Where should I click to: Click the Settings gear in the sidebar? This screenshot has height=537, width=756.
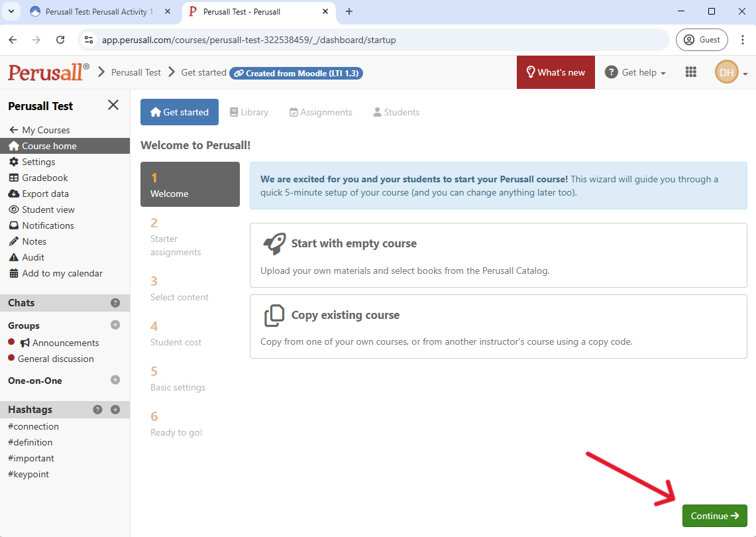point(15,161)
